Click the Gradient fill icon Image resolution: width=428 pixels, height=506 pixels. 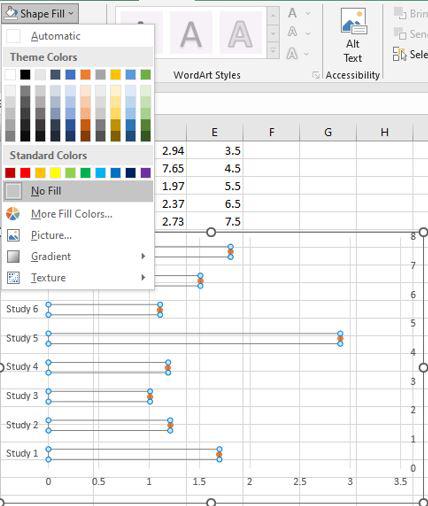13,256
